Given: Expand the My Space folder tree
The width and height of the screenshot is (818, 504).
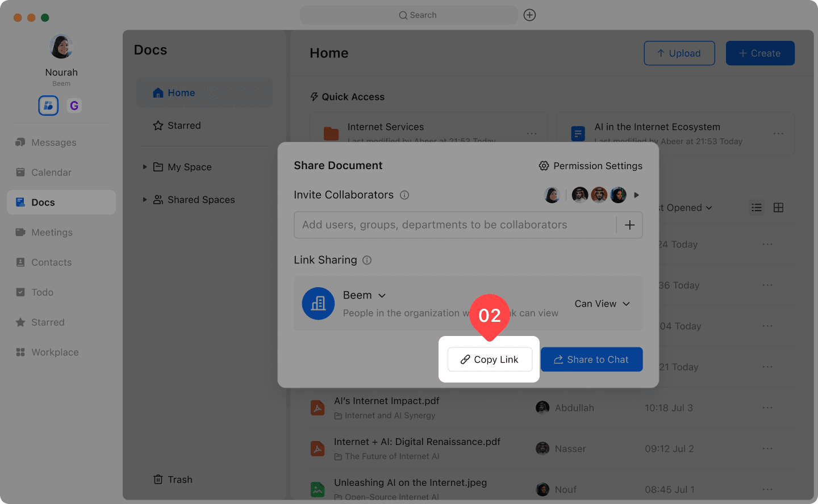Looking at the screenshot, I should pos(145,167).
